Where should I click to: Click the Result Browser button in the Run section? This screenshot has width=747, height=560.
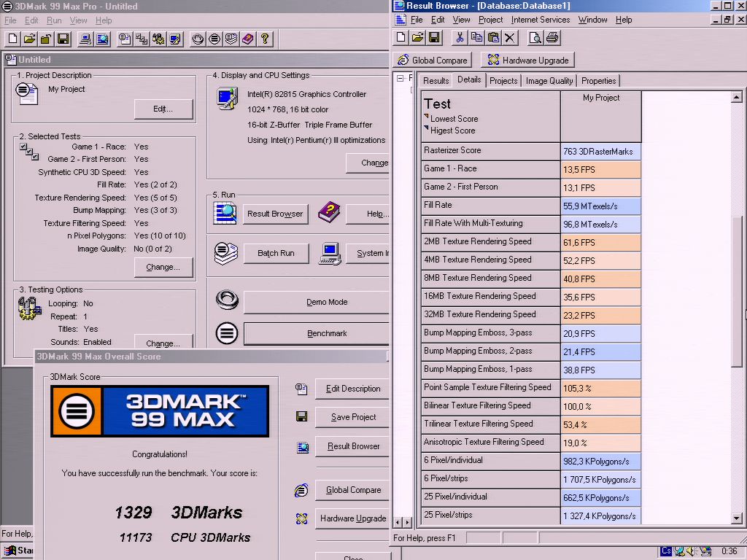pyautogui.click(x=275, y=214)
